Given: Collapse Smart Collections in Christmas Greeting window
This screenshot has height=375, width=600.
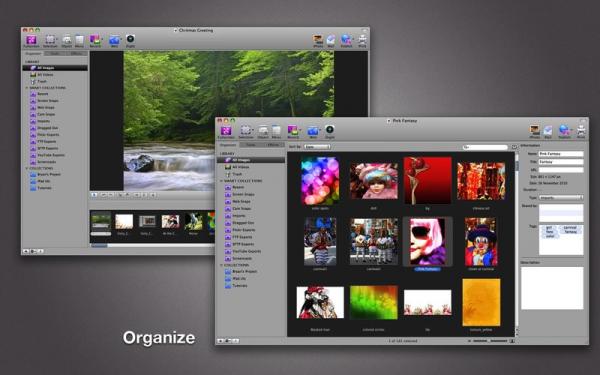Looking at the screenshot, I should [27, 88].
